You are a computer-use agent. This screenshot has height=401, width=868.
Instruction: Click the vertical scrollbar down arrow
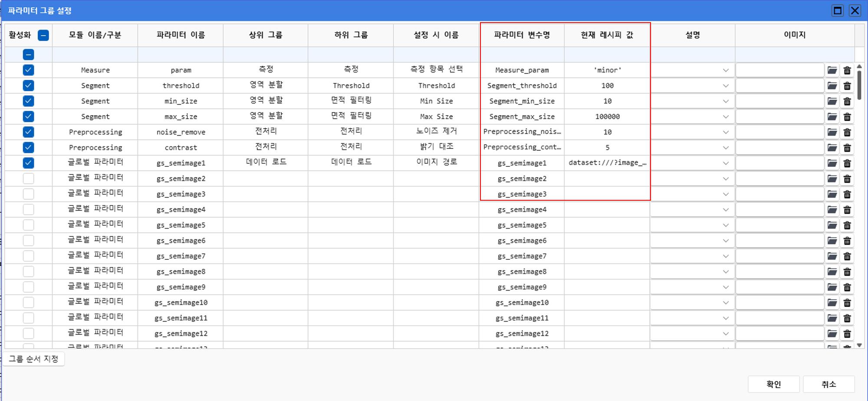click(859, 345)
